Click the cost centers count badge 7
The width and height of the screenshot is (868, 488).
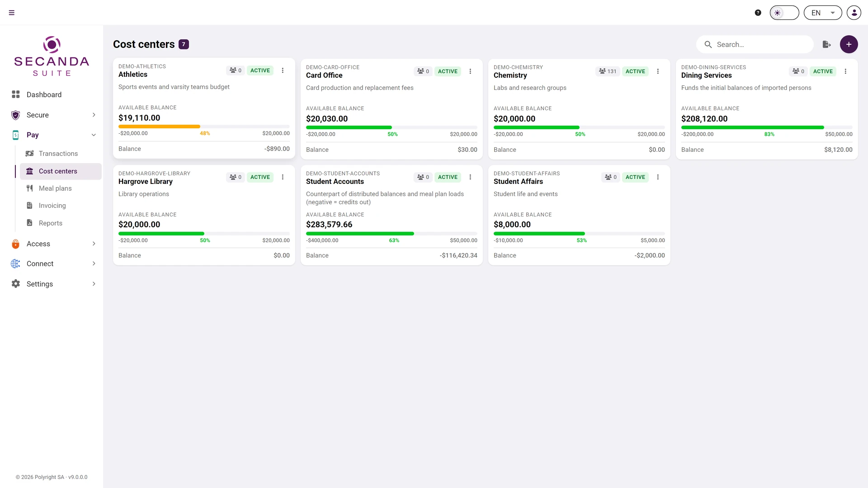pyautogui.click(x=184, y=44)
